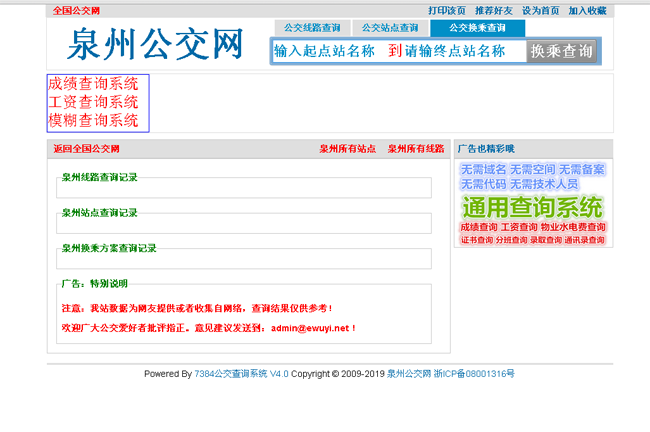Click 返回全国公交网 link
The height and width of the screenshot is (432, 650).
tap(87, 149)
